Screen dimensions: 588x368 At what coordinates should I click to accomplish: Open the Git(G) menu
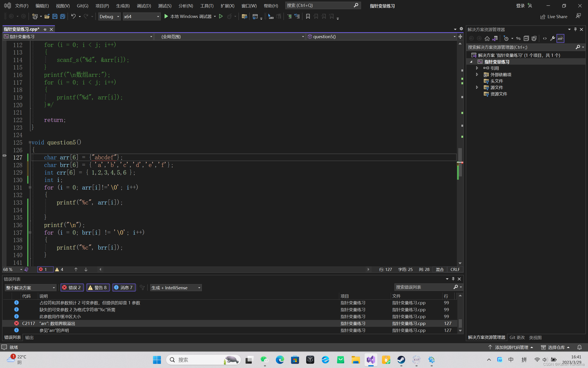[82, 6]
